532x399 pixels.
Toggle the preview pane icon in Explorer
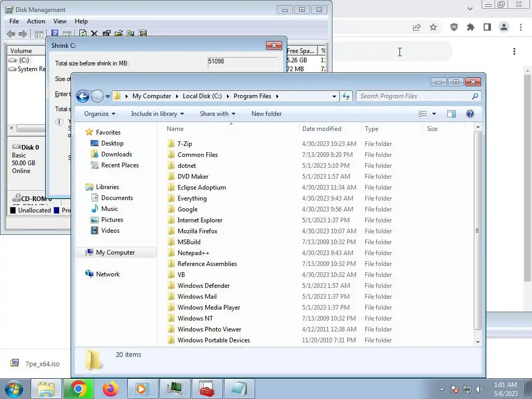pyautogui.click(x=451, y=114)
